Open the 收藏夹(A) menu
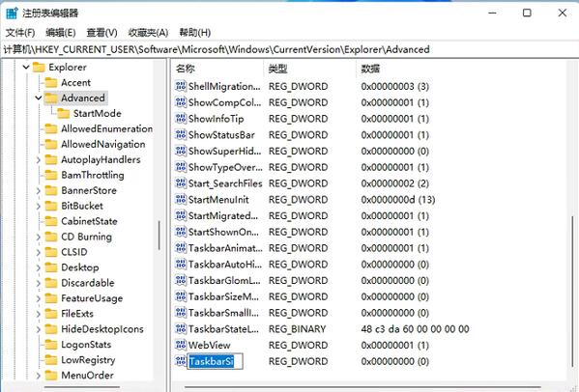This screenshot has height=392, width=579. coord(148,33)
